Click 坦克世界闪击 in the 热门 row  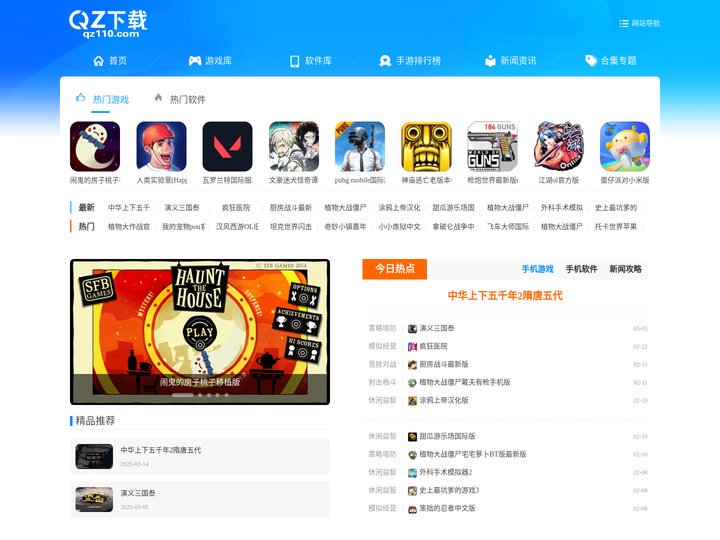(x=291, y=226)
